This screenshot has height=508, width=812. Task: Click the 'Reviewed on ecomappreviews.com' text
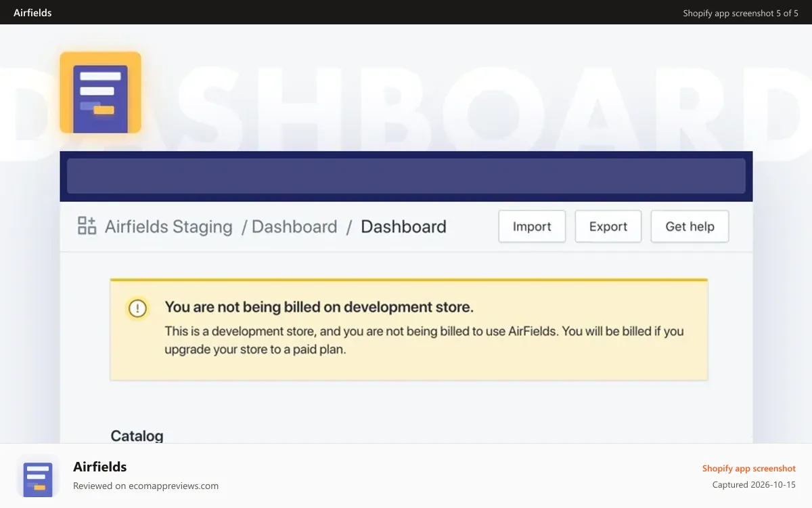[145, 486]
